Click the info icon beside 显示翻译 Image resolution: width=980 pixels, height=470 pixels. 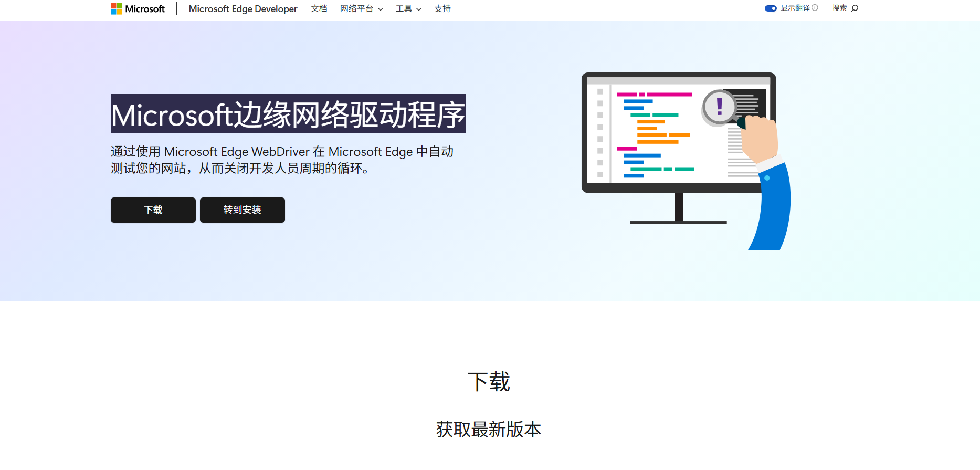(x=815, y=8)
